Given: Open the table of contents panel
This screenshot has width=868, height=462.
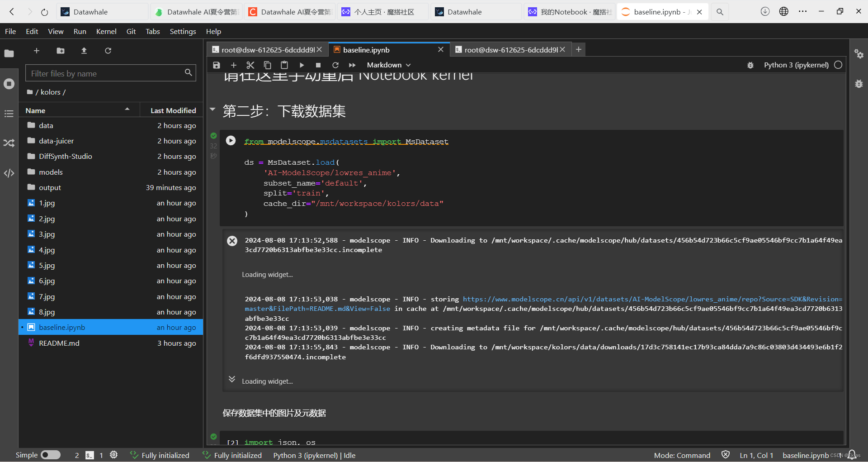Looking at the screenshot, I should point(9,114).
